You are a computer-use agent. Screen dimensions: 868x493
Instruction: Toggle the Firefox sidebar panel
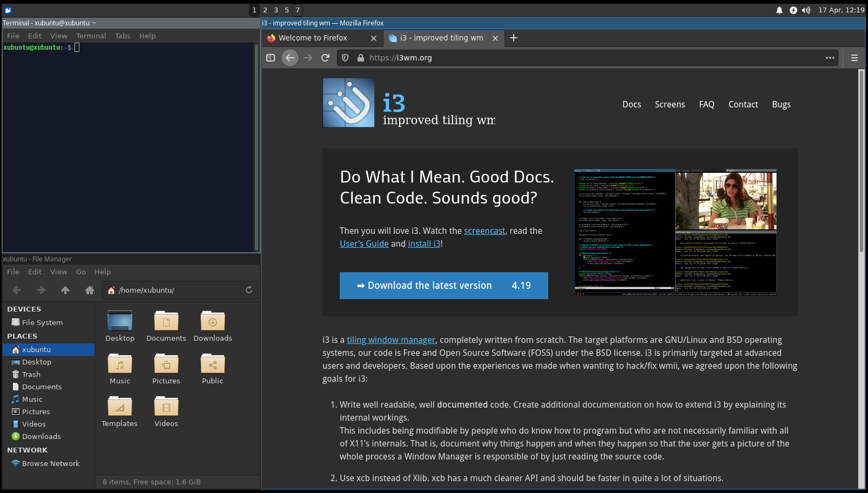tap(270, 58)
